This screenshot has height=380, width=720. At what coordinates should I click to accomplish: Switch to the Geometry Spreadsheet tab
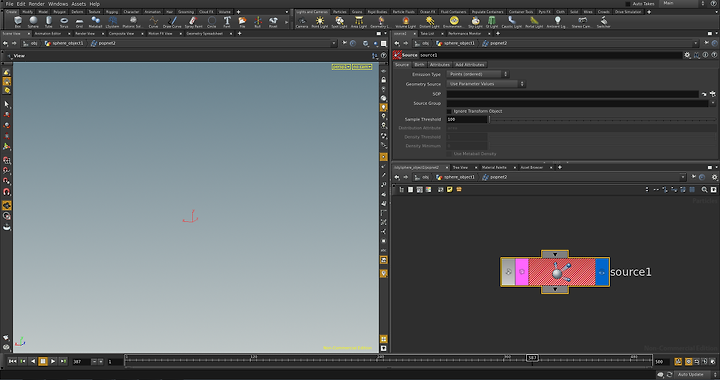point(204,34)
